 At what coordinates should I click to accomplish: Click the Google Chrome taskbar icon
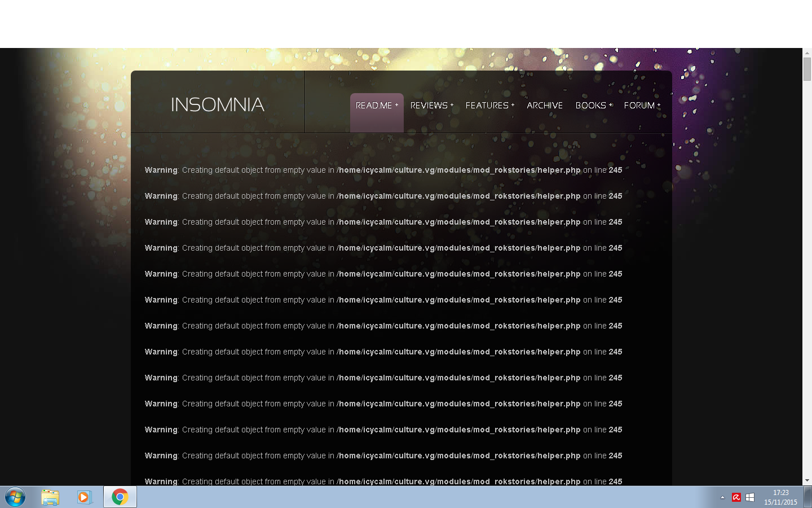[120, 497]
